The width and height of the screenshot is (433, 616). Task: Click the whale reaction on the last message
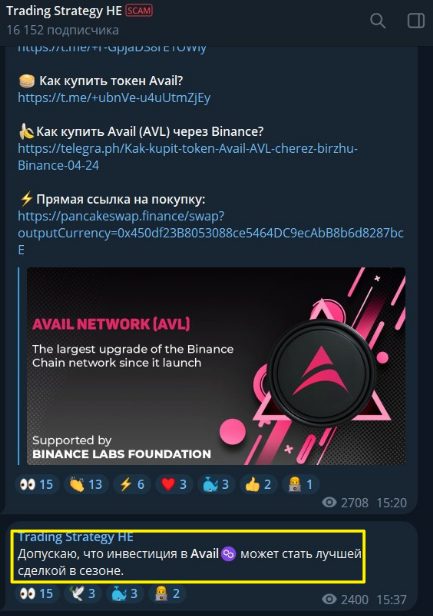[x=124, y=593]
